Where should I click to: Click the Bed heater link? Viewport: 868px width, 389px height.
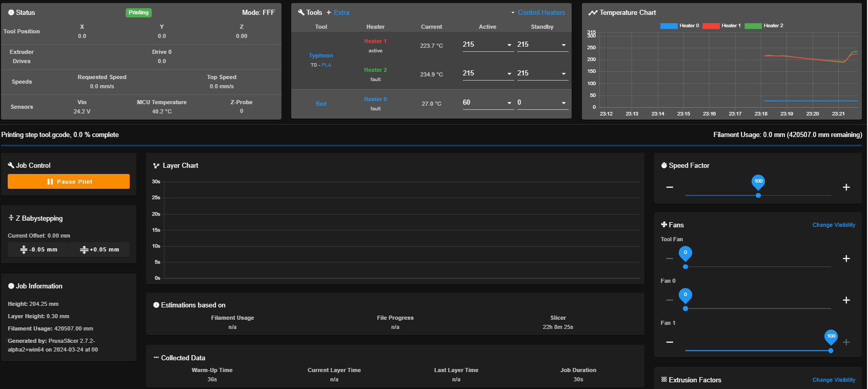(321, 104)
